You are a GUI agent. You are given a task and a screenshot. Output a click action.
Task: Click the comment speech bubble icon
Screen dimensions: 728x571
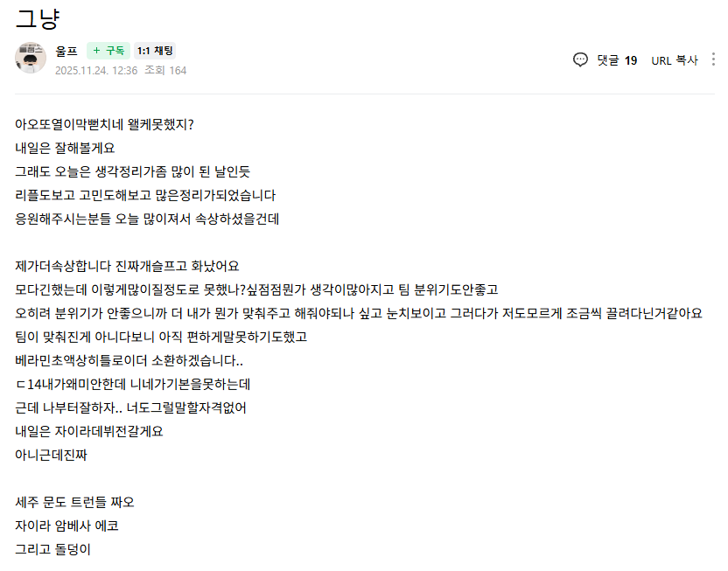(x=580, y=59)
